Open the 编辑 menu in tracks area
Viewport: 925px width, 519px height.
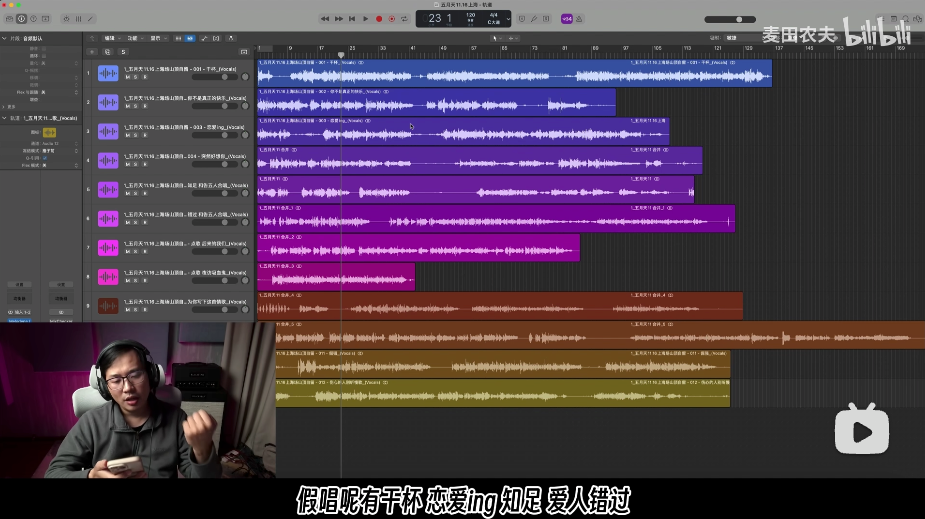(x=112, y=38)
